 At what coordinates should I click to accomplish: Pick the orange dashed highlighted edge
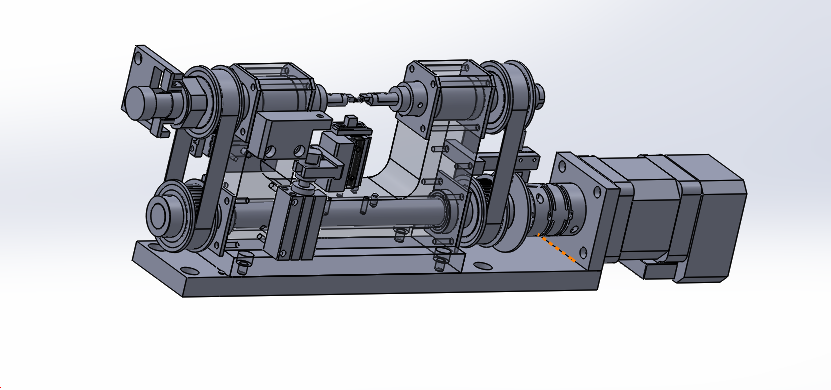(x=557, y=249)
